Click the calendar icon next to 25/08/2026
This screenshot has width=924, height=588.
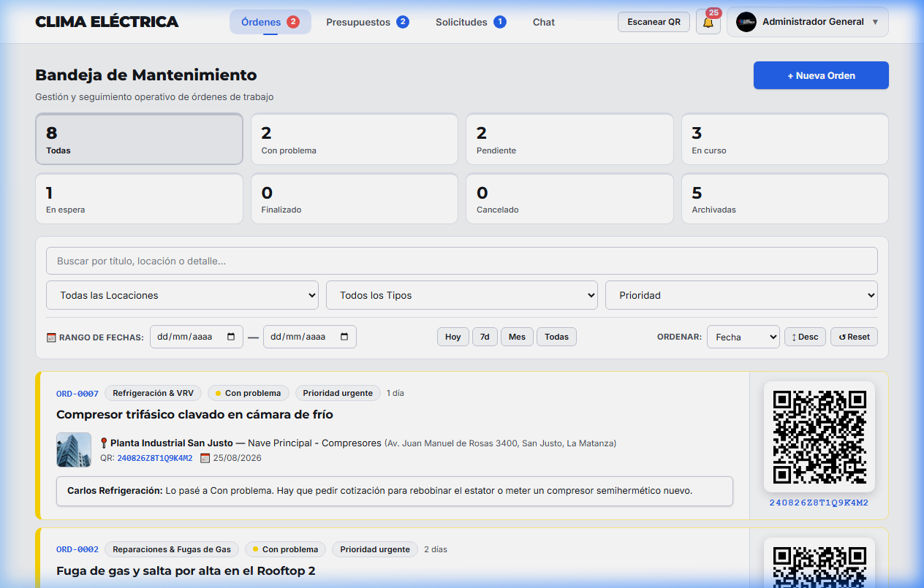[205, 458]
